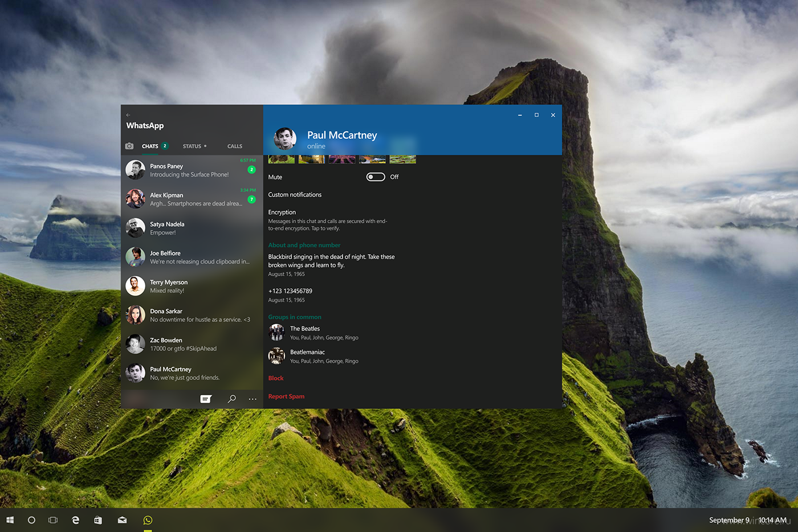Click the Blackbird singing about text

click(x=331, y=261)
